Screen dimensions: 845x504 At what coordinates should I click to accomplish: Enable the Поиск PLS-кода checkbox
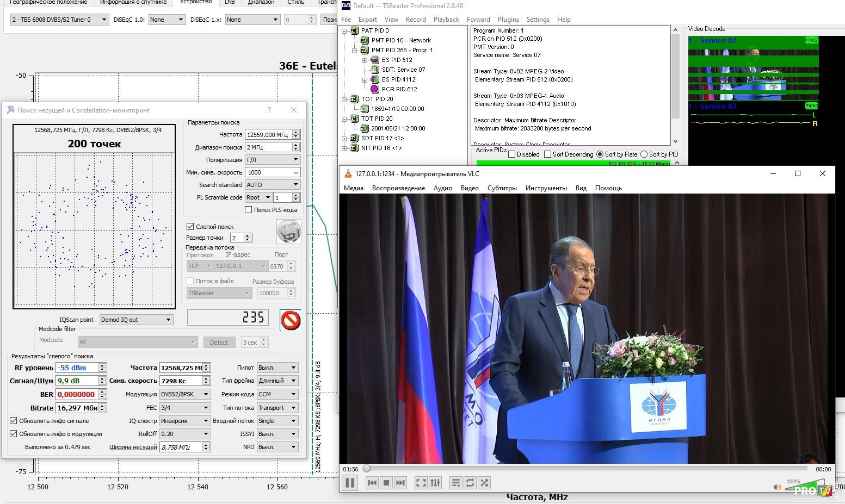pyautogui.click(x=249, y=210)
